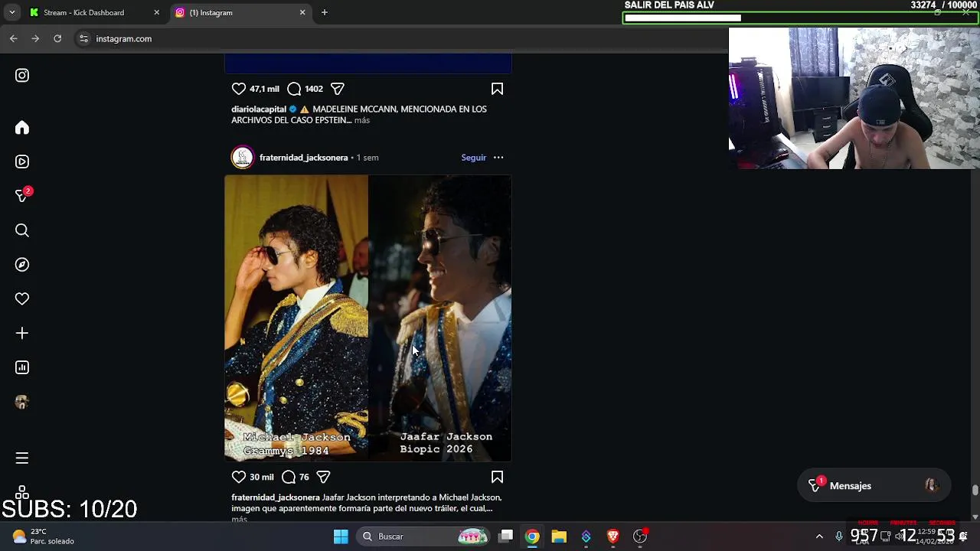Open three-dot options on the fraternidad_jacksonera post

(498, 157)
